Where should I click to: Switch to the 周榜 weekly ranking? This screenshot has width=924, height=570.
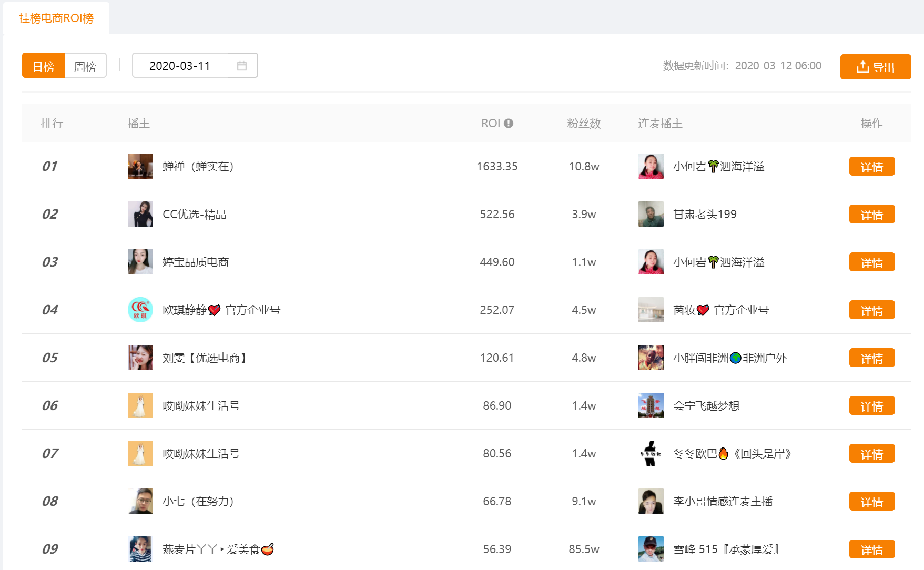click(x=85, y=66)
